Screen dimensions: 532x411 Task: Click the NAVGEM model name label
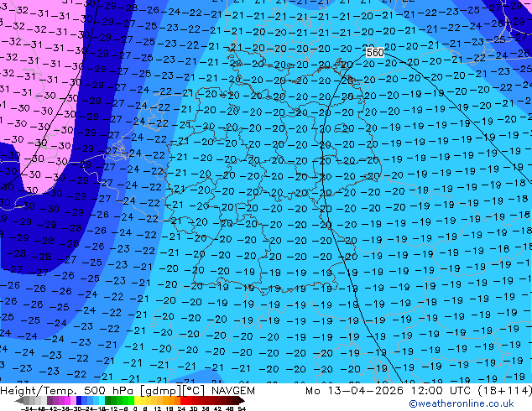[233, 390]
